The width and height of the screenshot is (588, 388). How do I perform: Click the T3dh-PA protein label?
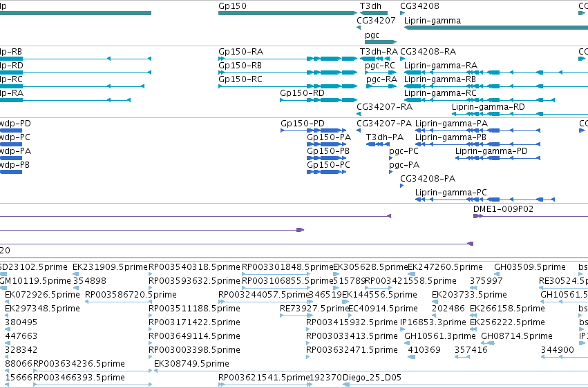pos(385,137)
